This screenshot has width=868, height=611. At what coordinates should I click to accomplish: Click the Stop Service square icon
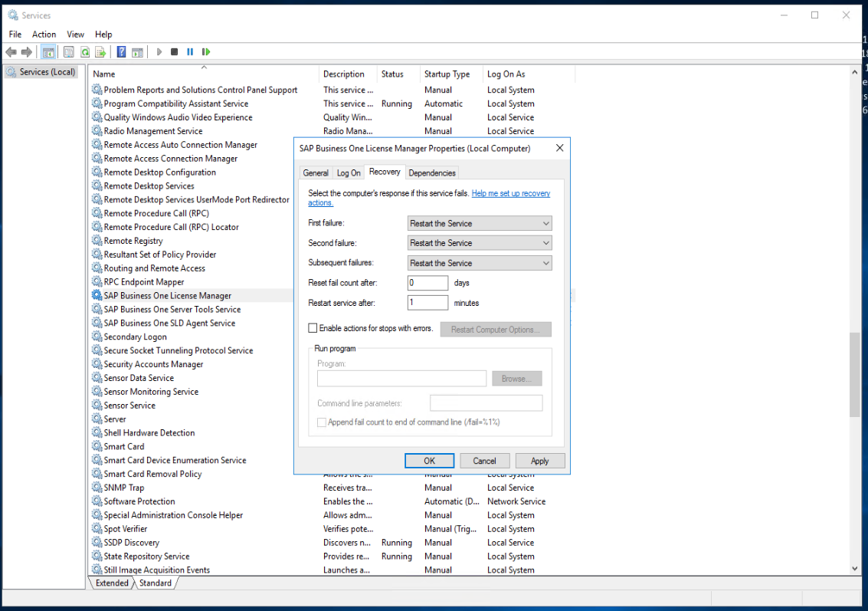(174, 52)
